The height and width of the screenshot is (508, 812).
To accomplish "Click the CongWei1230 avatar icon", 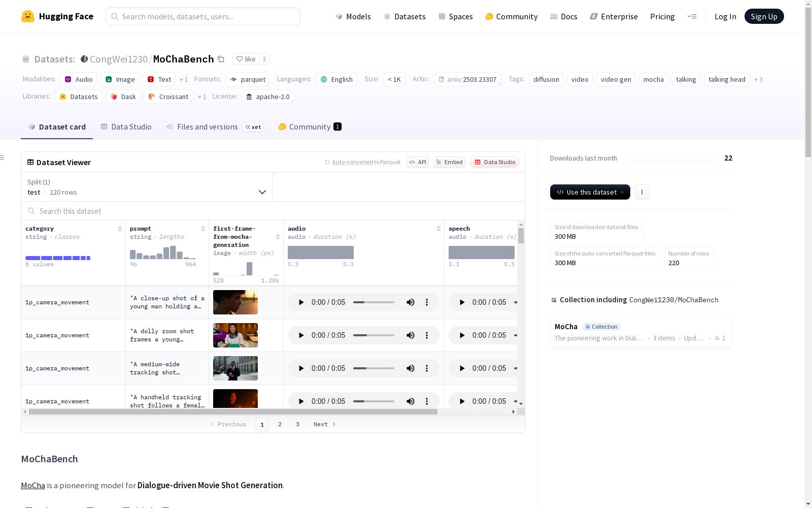I will pyautogui.click(x=84, y=59).
